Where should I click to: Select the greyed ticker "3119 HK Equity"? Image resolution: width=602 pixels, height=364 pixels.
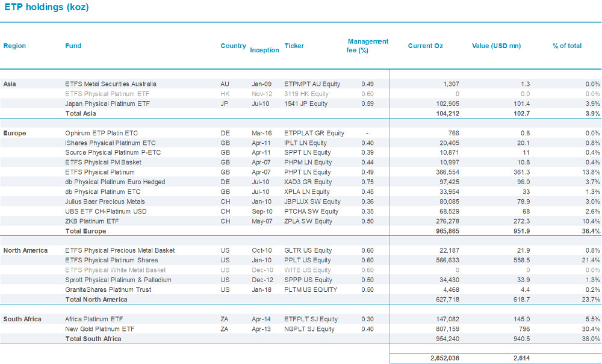coord(306,94)
